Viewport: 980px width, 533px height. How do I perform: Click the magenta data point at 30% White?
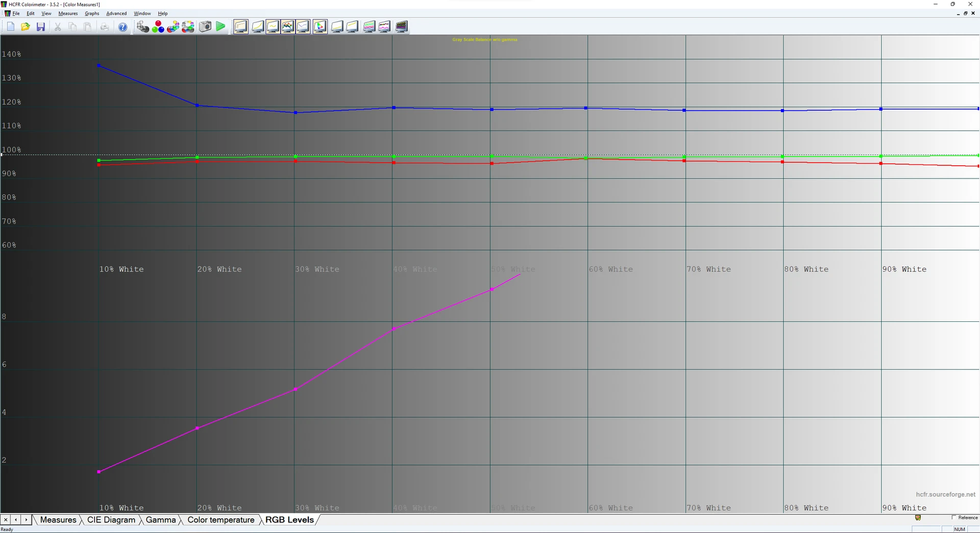296,389
